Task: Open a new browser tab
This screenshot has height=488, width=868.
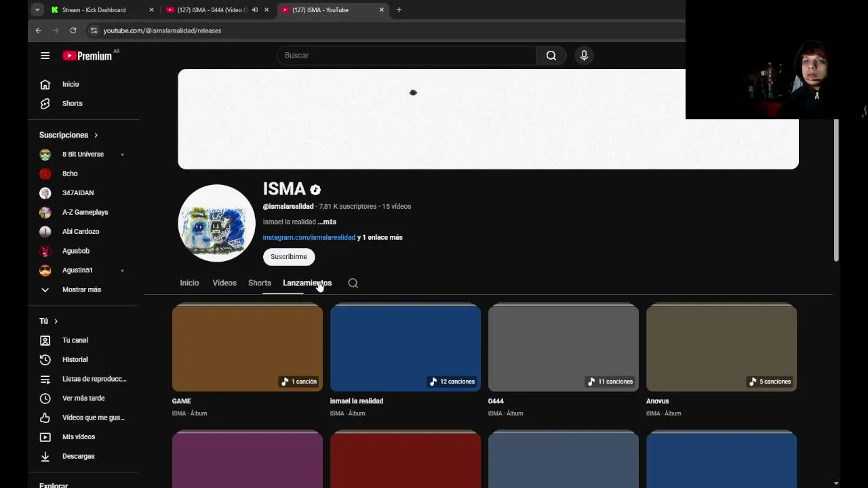Action: pyautogui.click(x=399, y=10)
